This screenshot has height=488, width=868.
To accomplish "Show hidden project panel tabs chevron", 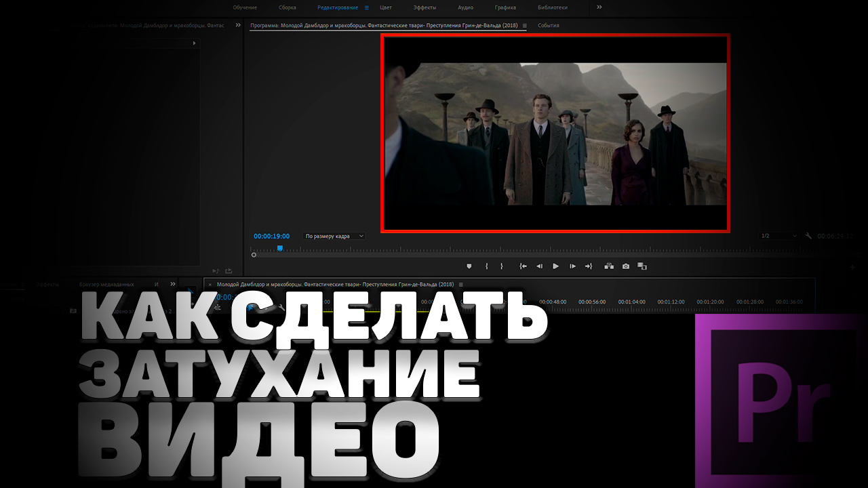I will pyautogui.click(x=173, y=284).
